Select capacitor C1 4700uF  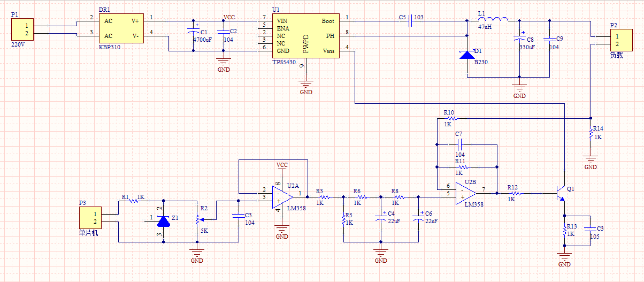193,32
